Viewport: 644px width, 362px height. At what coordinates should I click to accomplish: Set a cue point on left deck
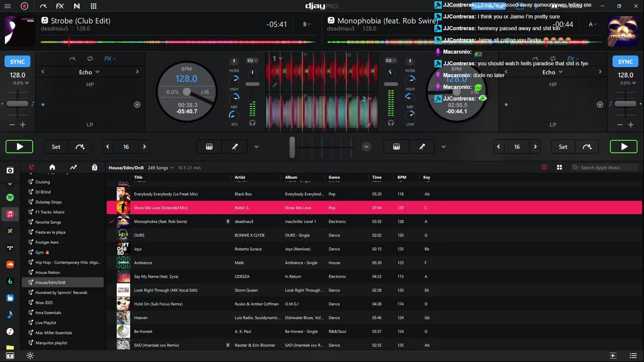coord(56,147)
